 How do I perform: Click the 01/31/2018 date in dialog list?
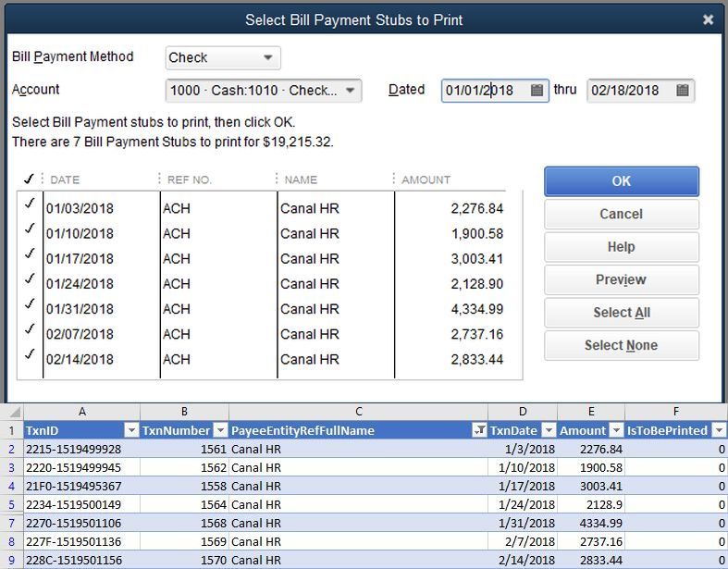(x=80, y=309)
